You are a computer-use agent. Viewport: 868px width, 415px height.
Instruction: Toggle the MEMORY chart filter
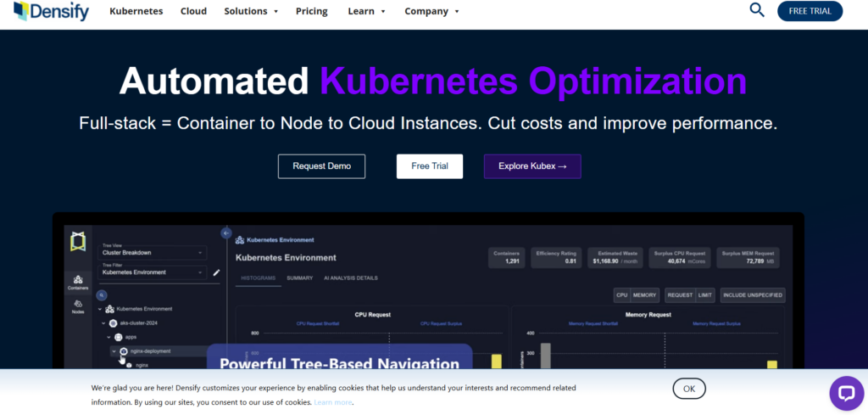point(645,295)
